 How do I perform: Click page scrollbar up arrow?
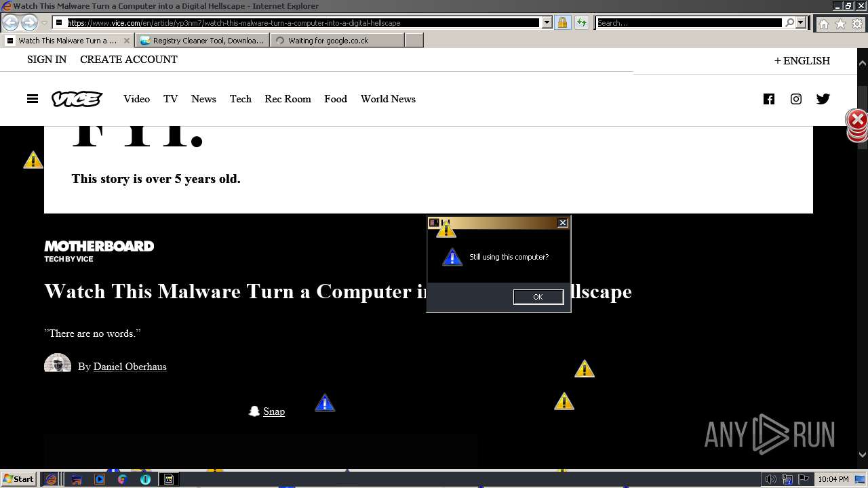[863, 63]
